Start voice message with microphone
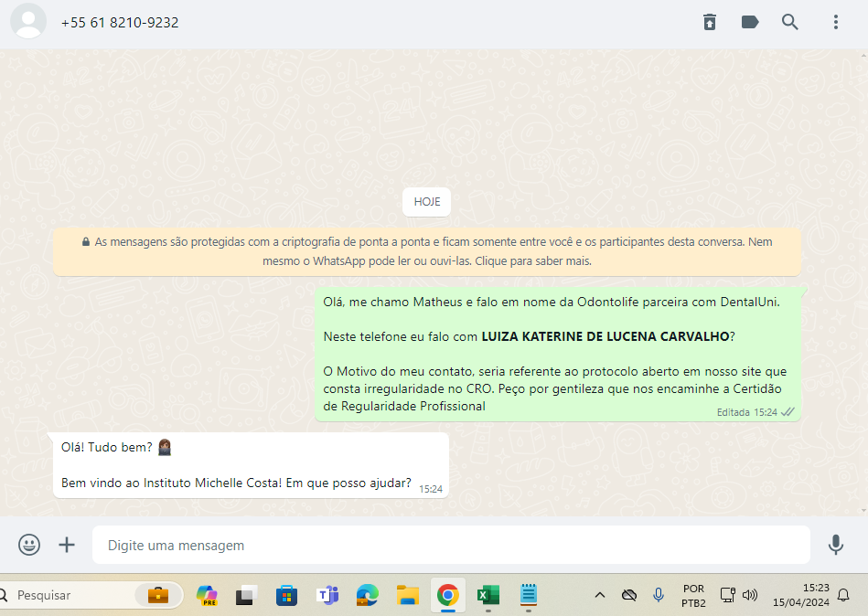The height and width of the screenshot is (616, 868). 835,545
